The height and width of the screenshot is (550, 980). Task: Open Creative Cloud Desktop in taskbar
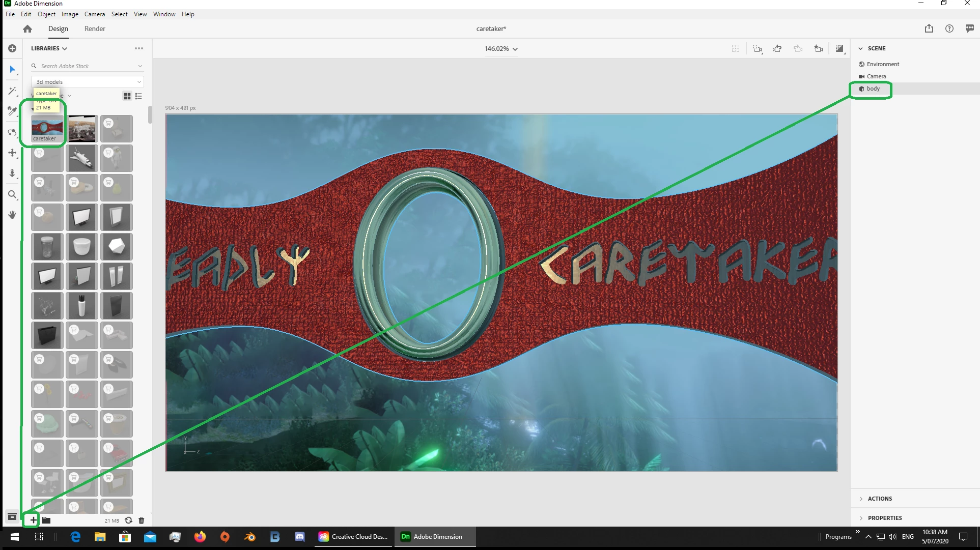pos(353,537)
